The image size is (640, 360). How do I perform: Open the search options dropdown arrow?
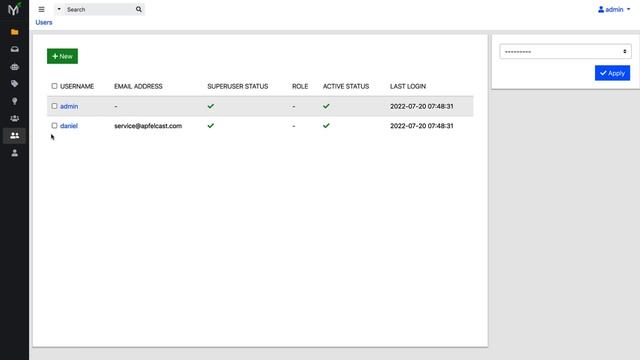pos(59,9)
